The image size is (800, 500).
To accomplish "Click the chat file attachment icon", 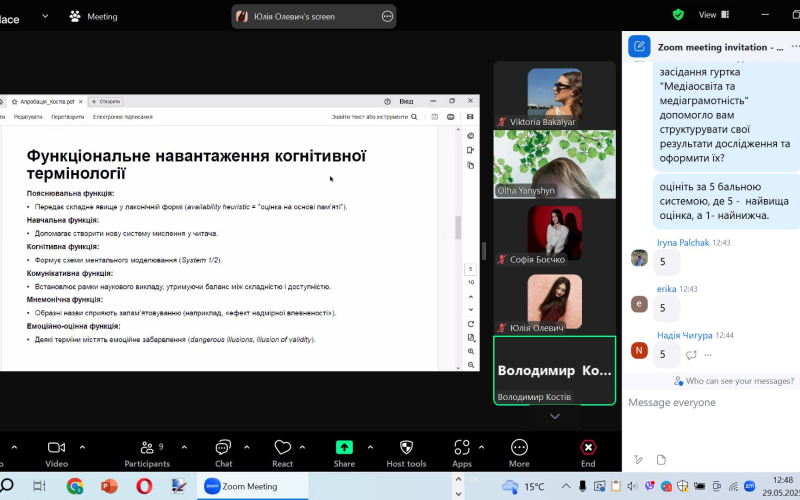I will 661,460.
